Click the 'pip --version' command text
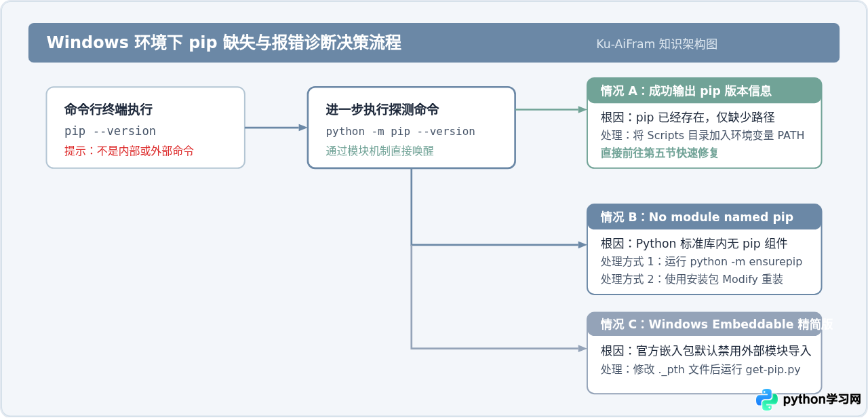The height and width of the screenshot is (418, 868). point(110,131)
